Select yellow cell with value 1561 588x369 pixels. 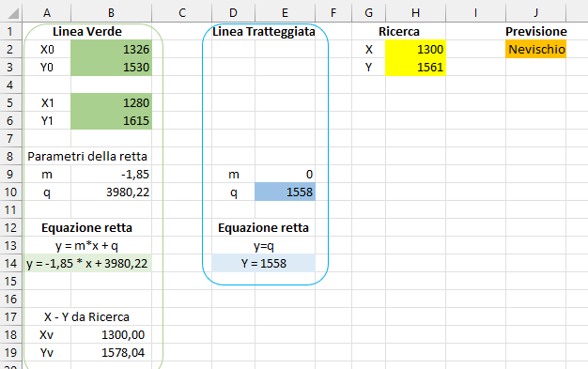415,67
